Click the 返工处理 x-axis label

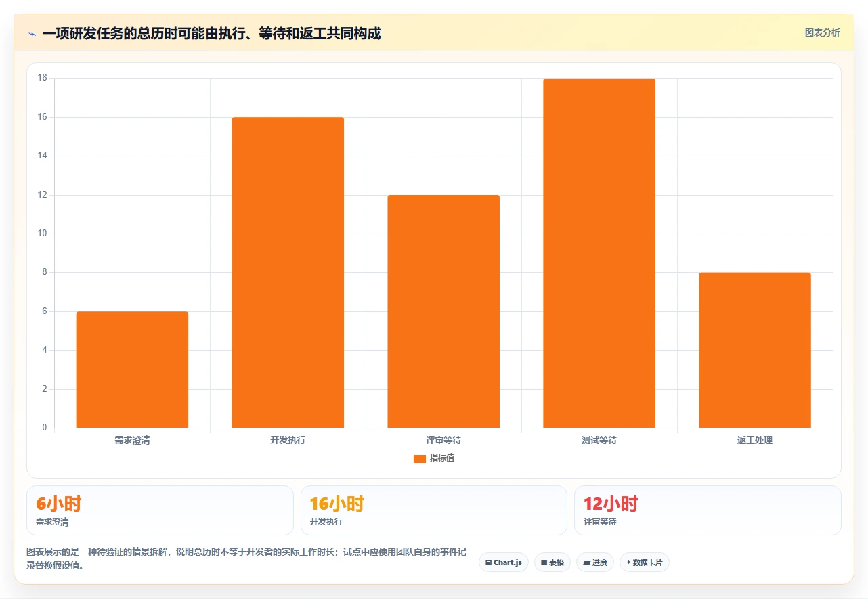pos(755,440)
